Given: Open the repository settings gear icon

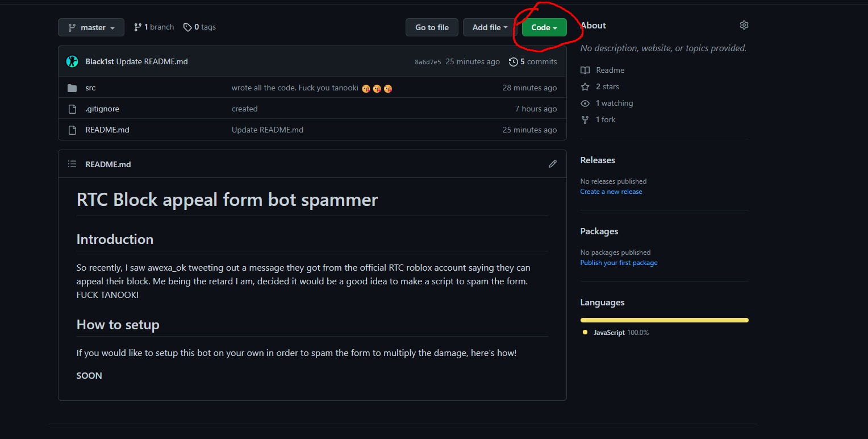Looking at the screenshot, I should pyautogui.click(x=744, y=25).
